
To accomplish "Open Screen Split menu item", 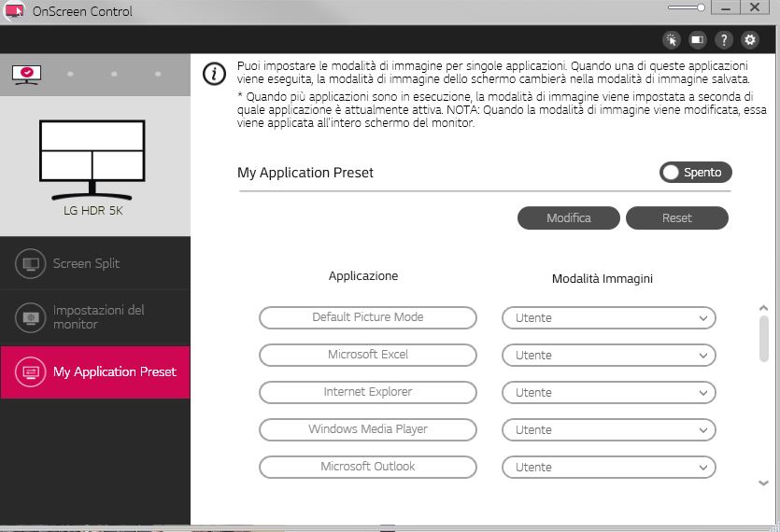I will point(95,263).
